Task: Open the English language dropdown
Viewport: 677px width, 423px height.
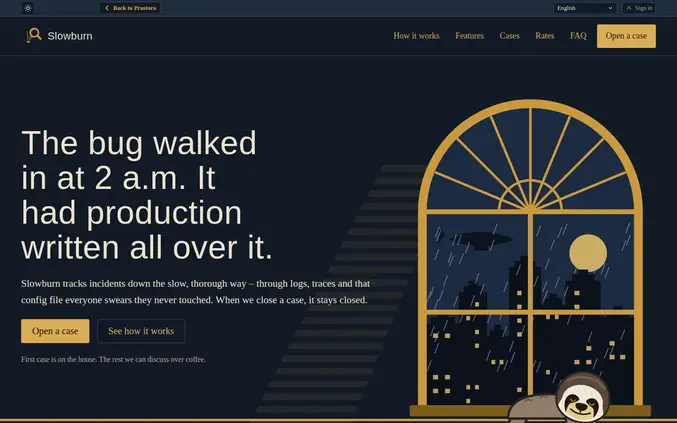Action: pos(585,8)
